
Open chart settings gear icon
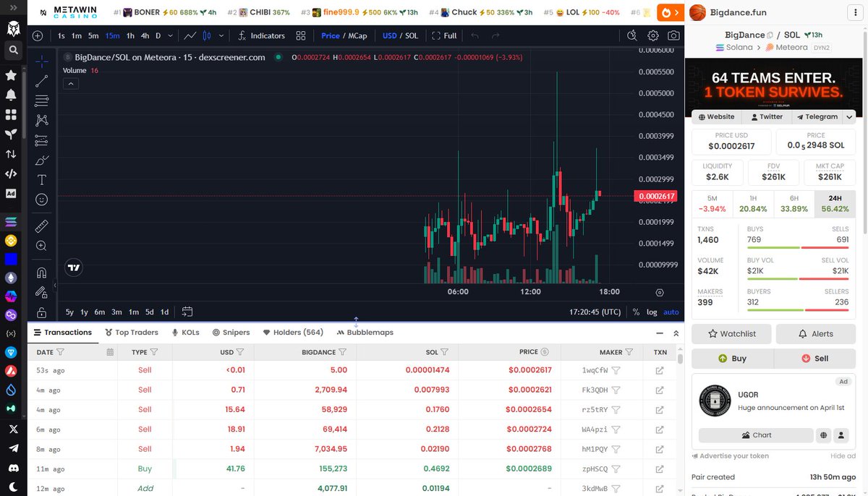(653, 35)
